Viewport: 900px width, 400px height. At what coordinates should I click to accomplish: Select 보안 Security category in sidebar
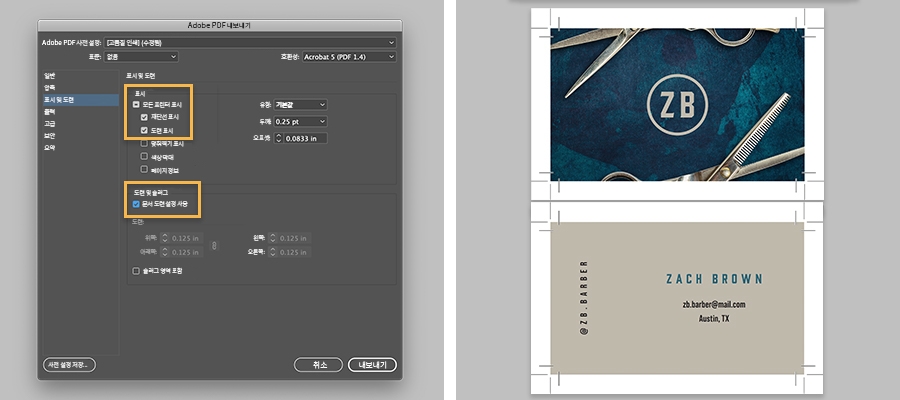(81, 136)
